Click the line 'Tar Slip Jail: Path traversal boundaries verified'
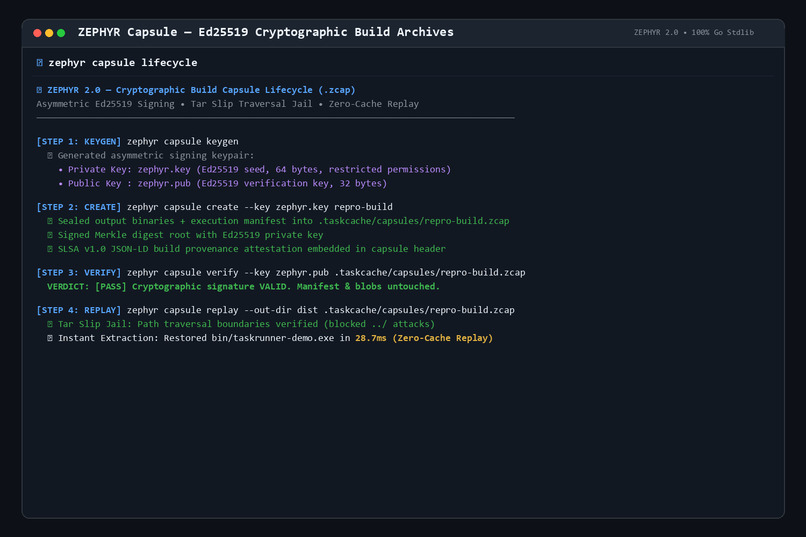The width and height of the screenshot is (806, 537). [246, 324]
